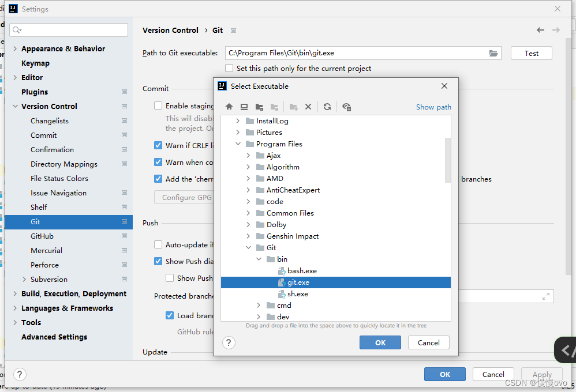The image size is (576, 392).
Task: Confirm with OK in Select Executable dialog
Action: (x=380, y=343)
